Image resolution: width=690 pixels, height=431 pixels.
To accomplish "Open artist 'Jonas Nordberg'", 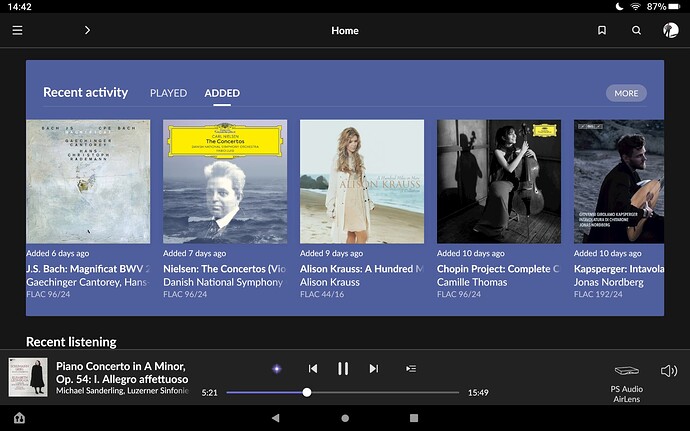I will [x=609, y=282].
